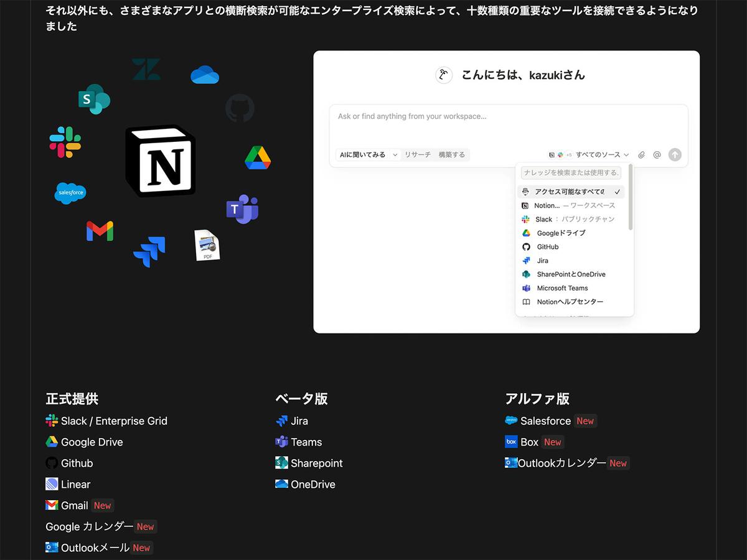This screenshot has width=747, height=560.
Task: Choose SharePointとOneDrive in the source list
Action: coord(571,274)
